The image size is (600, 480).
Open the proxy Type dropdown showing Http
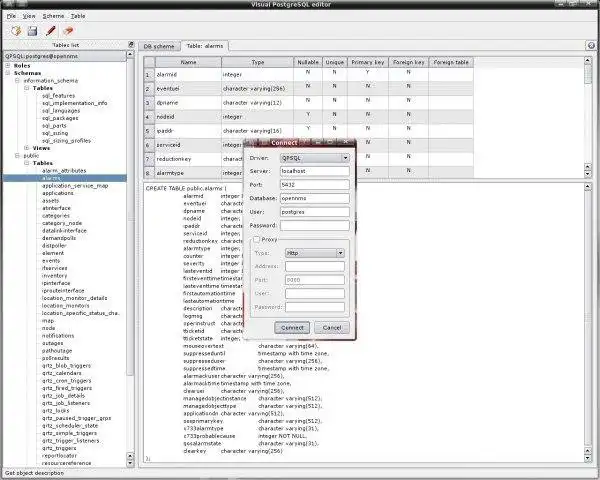pyautogui.click(x=315, y=253)
